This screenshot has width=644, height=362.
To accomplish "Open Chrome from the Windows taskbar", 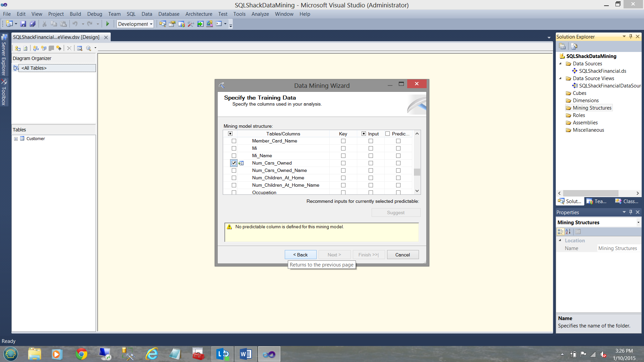I will coord(81,354).
